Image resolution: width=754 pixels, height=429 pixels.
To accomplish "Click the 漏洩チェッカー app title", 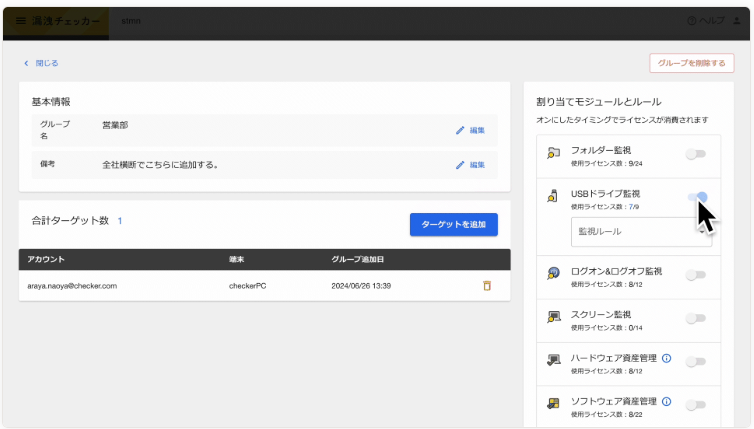I will coord(66,21).
